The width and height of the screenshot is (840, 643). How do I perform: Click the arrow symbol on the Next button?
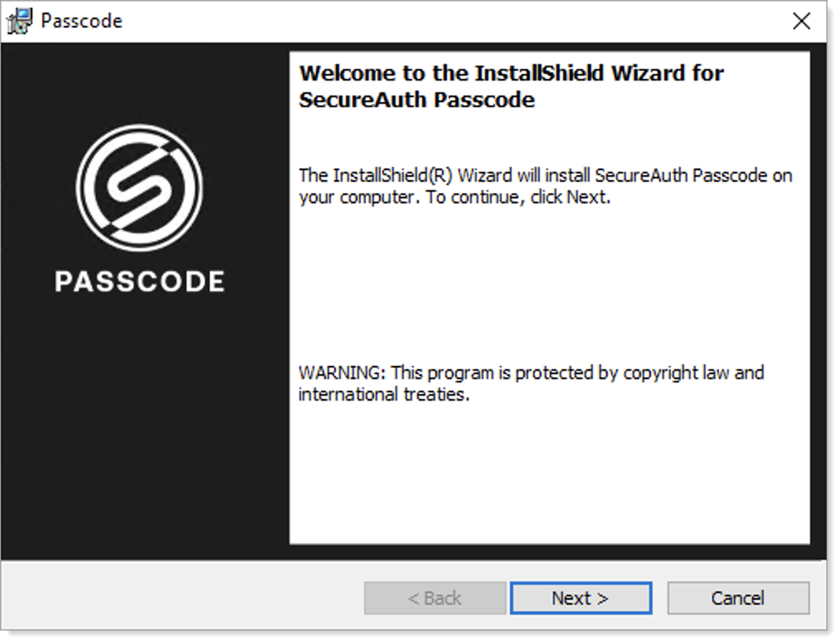(601, 597)
